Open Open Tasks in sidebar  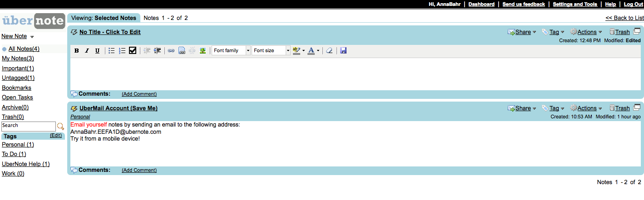tap(17, 98)
